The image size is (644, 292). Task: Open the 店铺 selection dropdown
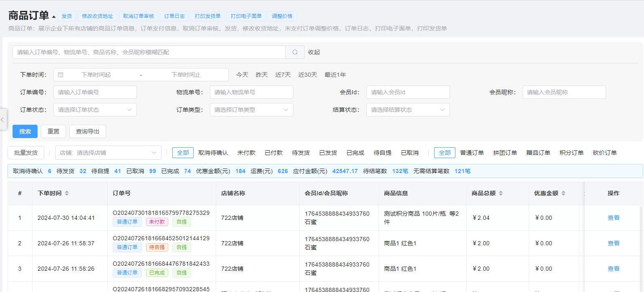(x=108, y=153)
